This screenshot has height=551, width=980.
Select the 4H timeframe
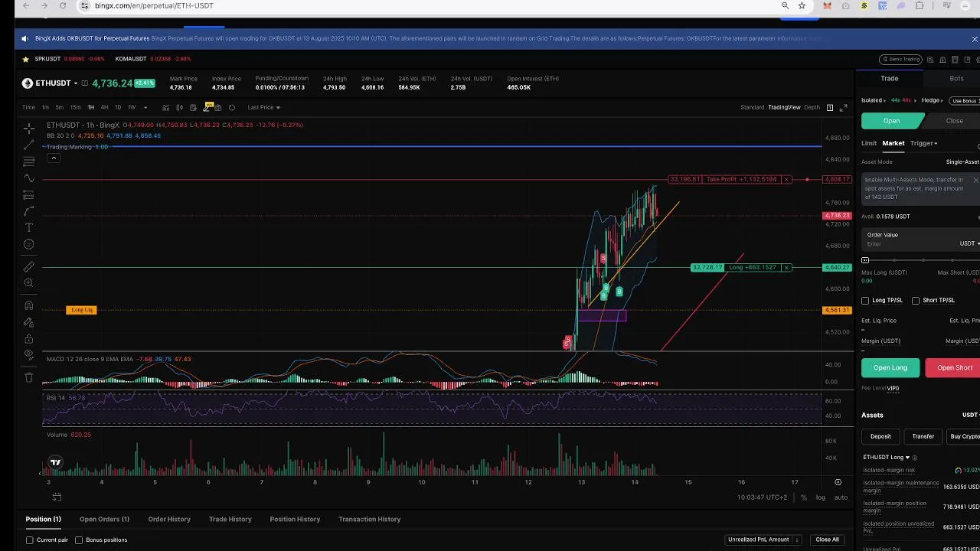[104, 108]
